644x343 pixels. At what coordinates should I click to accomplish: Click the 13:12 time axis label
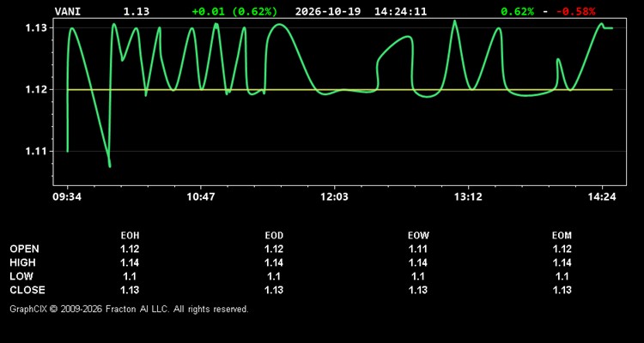468,197
